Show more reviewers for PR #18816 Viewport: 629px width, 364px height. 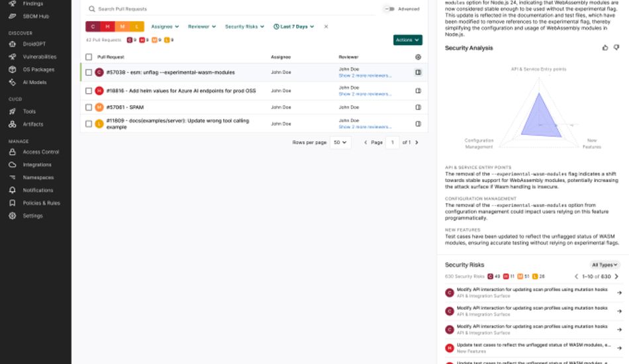pos(365,94)
